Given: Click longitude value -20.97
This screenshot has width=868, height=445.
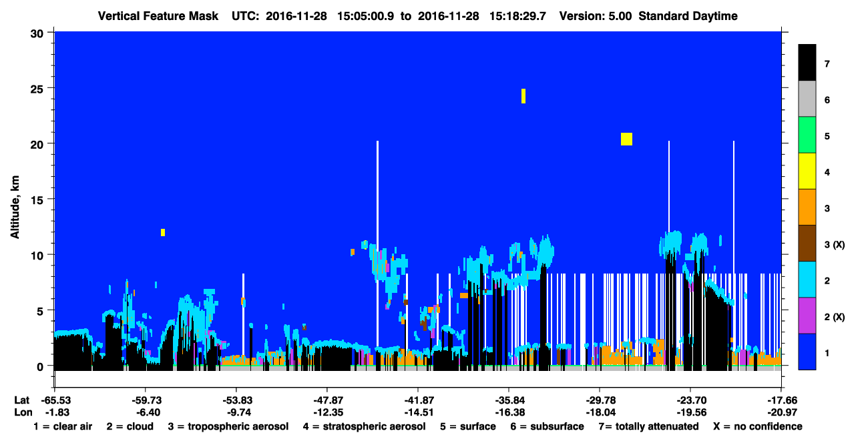Looking at the screenshot, I should pos(781,412).
